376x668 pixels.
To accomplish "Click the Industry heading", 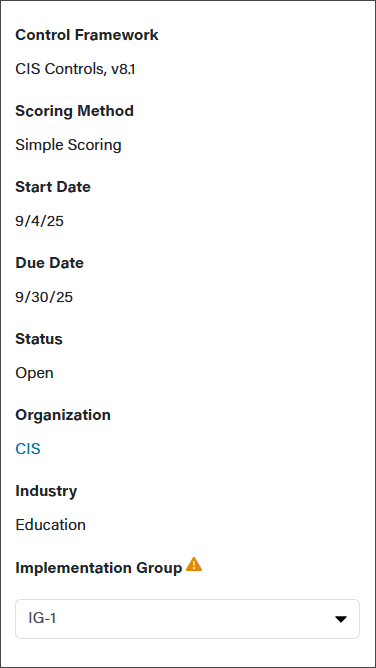I will click(46, 491).
